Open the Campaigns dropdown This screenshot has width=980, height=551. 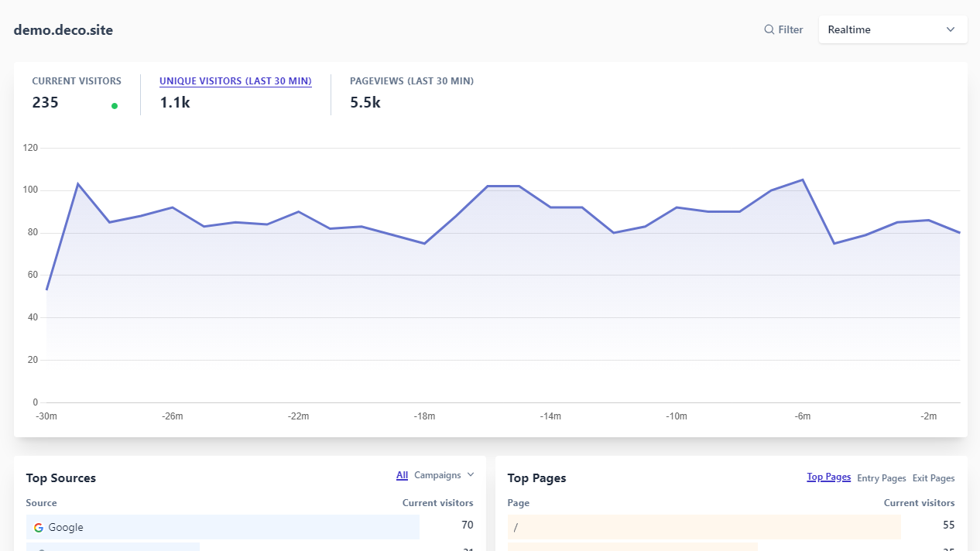pos(444,475)
